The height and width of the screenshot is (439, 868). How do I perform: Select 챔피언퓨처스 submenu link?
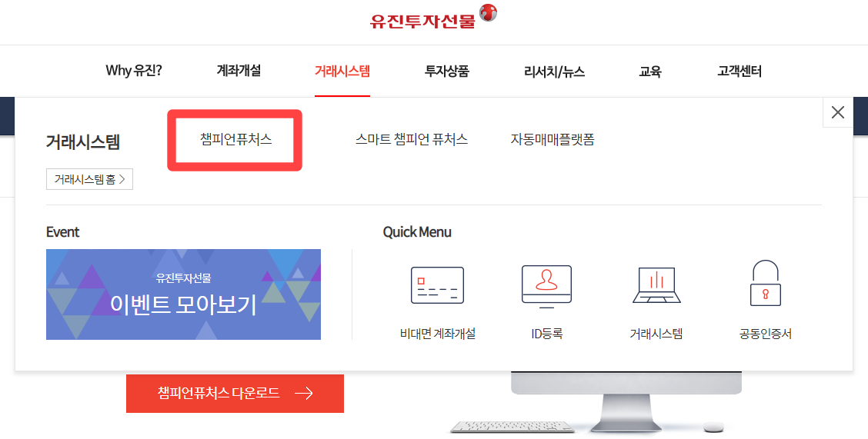pos(235,139)
